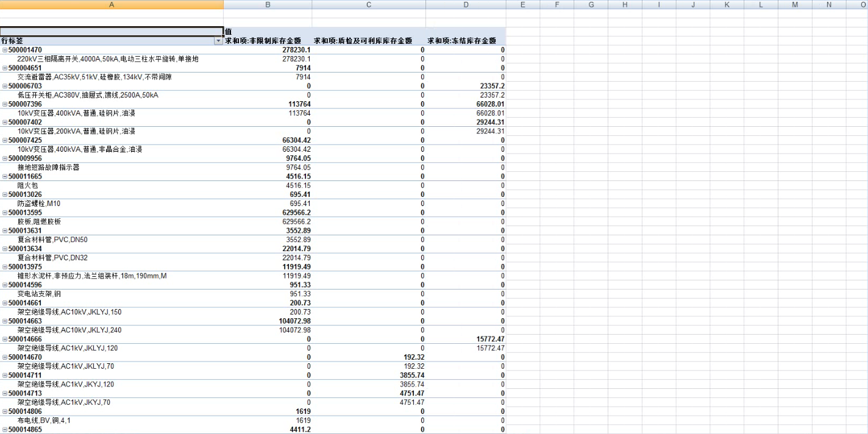Image resolution: width=868 pixels, height=434 pixels.
Task: Click the minus icon for 500014806
Action: pos(4,411)
